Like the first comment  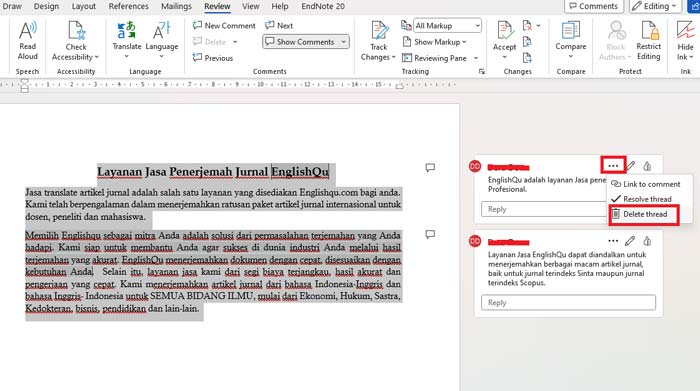click(647, 166)
